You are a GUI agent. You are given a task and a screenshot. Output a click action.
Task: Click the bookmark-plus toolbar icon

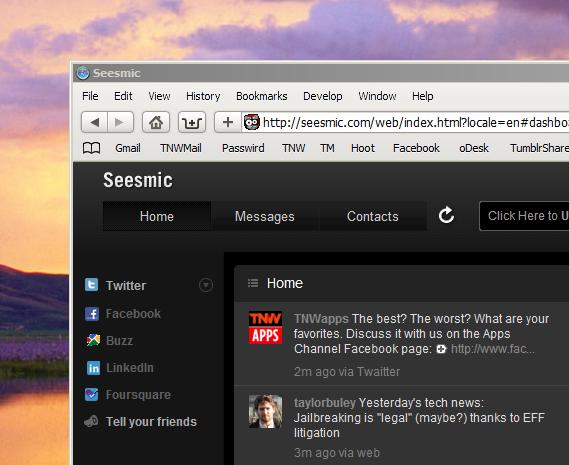(192, 122)
